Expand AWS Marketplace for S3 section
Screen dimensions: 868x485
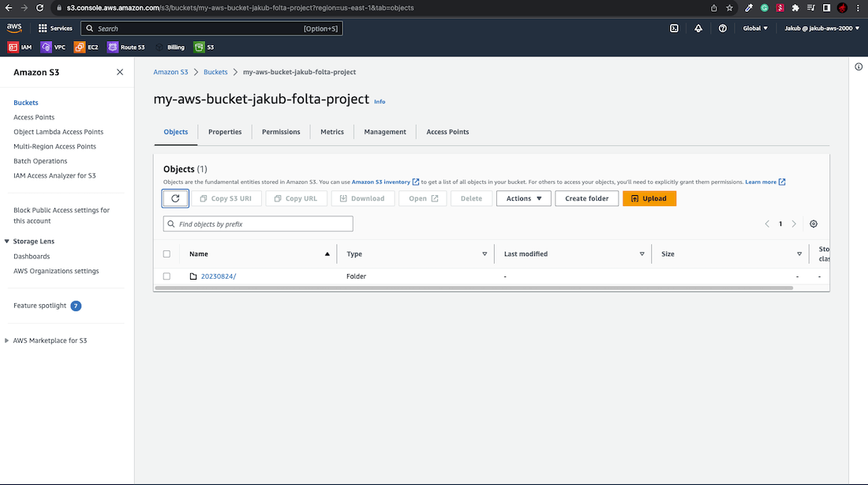[x=8, y=340]
